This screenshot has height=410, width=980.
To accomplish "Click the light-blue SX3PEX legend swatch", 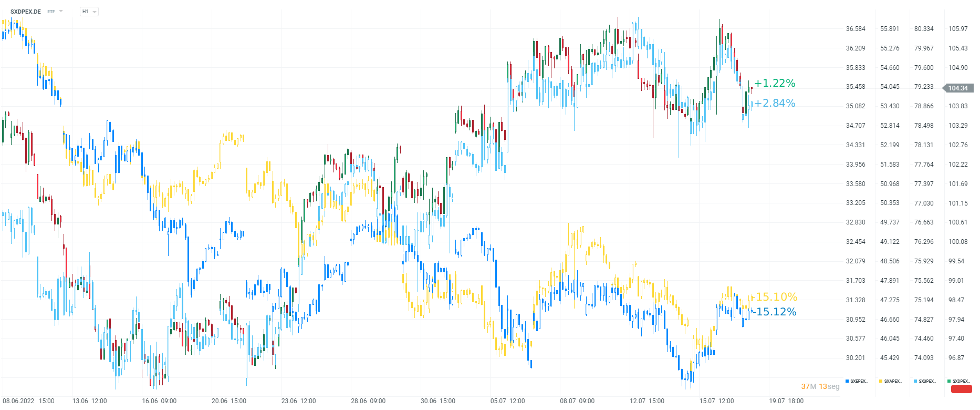I will (915, 381).
